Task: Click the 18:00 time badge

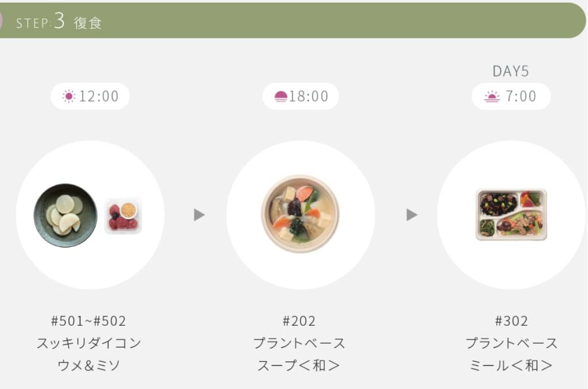Action: [x=300, y=97]
